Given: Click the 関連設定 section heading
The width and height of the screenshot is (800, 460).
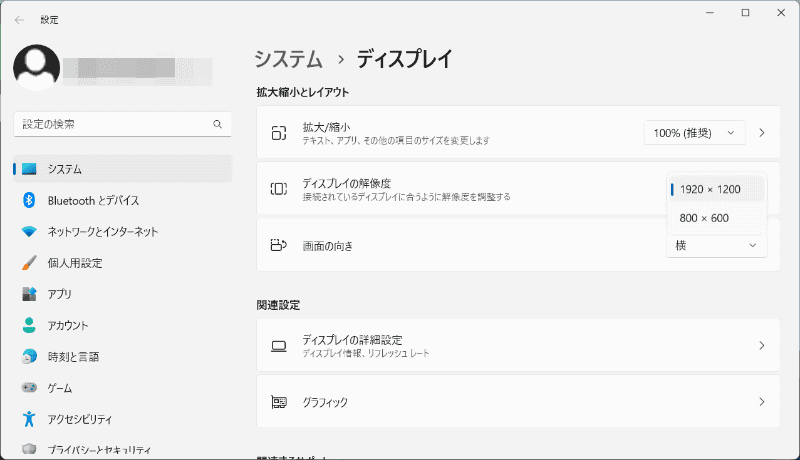Looking at the screenshot, I should [278, 305].
